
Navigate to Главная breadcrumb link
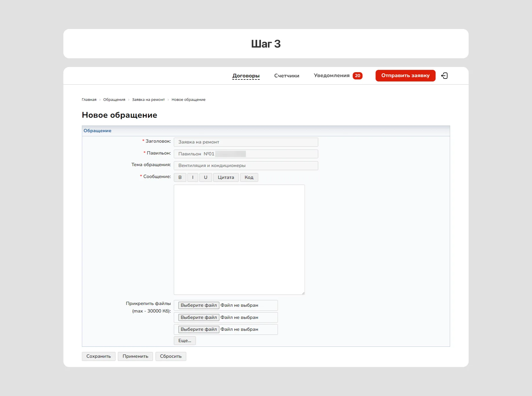(89, 100)
